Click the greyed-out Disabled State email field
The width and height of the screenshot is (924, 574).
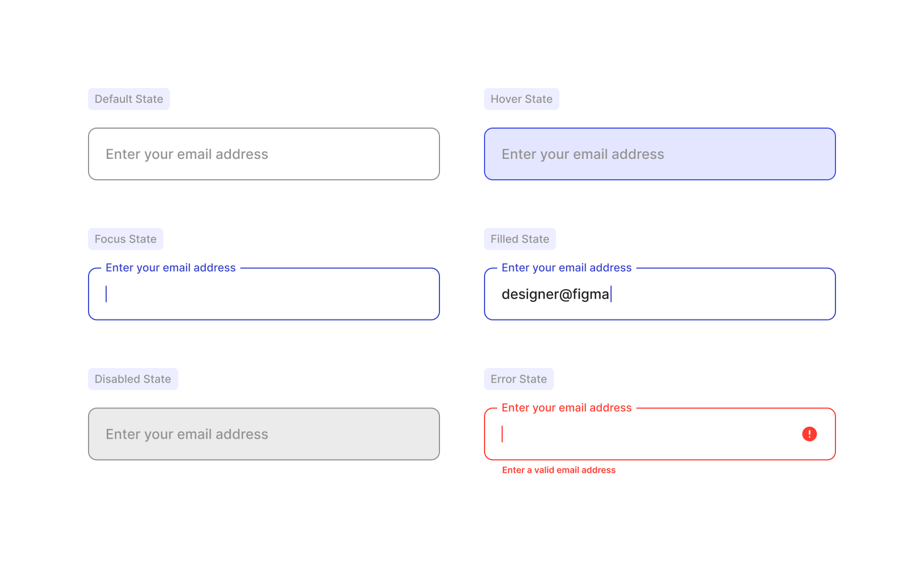[264, 434]
